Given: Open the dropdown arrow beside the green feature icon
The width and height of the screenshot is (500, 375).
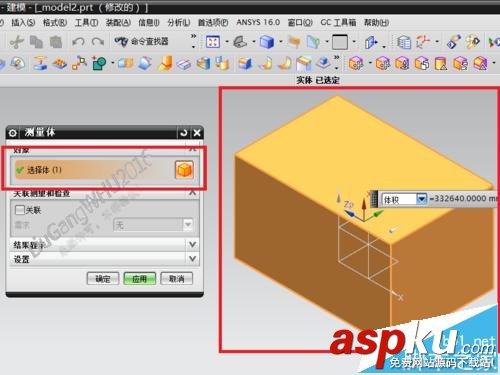Looking at the screenshot, I should point(113,63).
